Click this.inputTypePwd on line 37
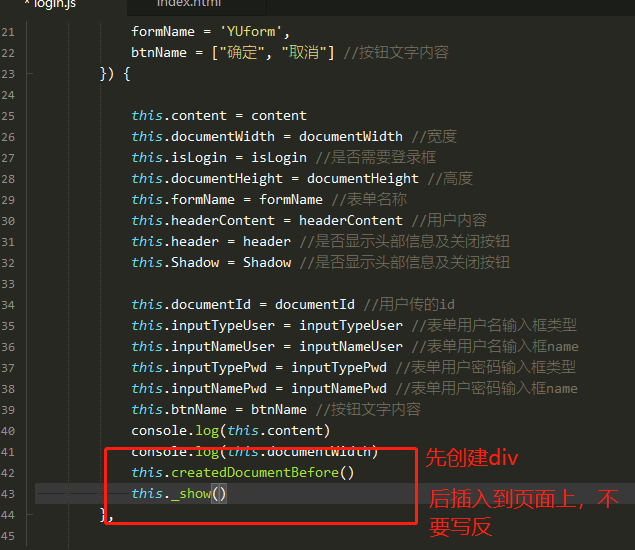The image size is (635, 550). click(x=199, y=368)
